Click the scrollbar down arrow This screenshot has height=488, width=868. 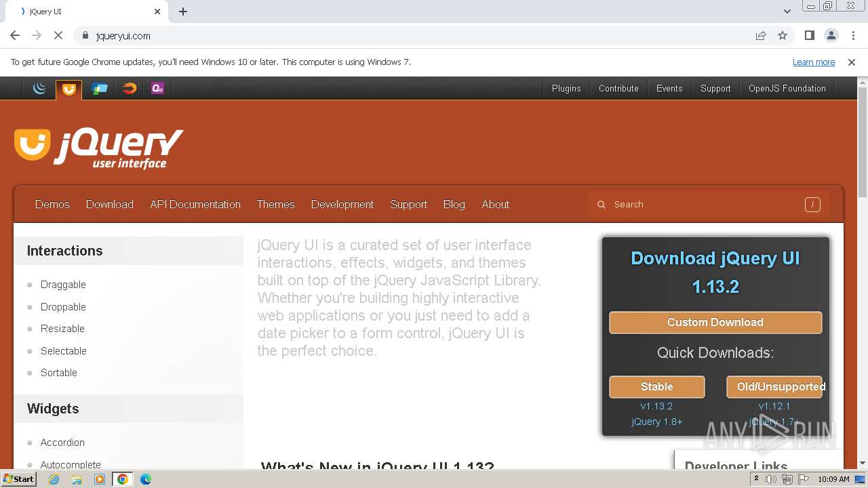(x=862, y=463)
